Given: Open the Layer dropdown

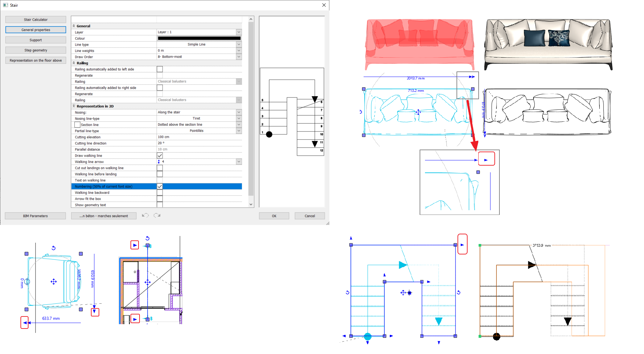Looking at the screenshot, I should [238, 32].
